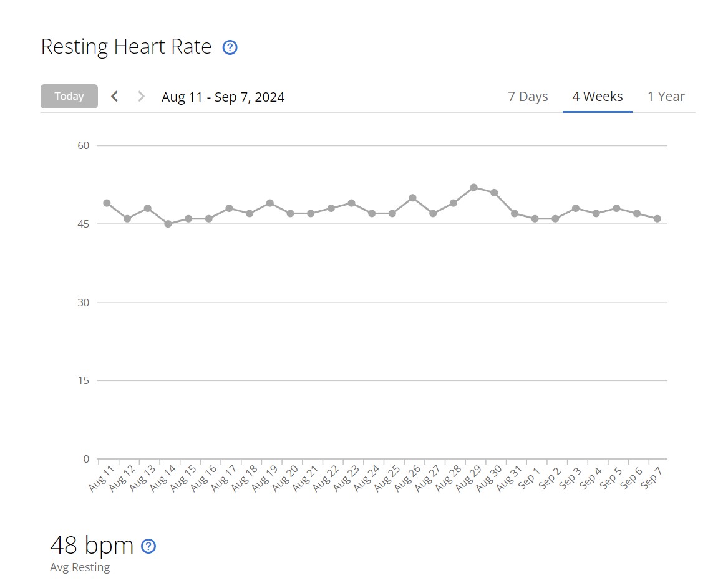This screenshot has width=723, height=588.
Task: Click the Aug 11 first data point
Action: point(107,203)
